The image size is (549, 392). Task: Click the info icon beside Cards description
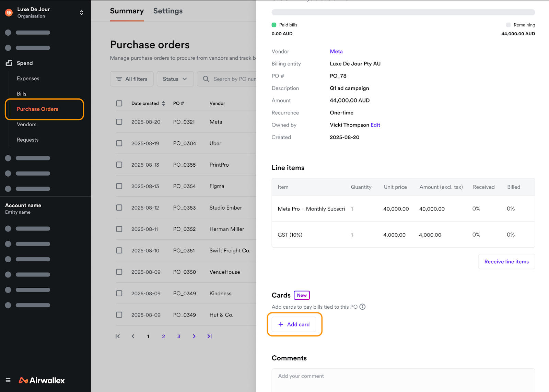(x=362, y=307)
